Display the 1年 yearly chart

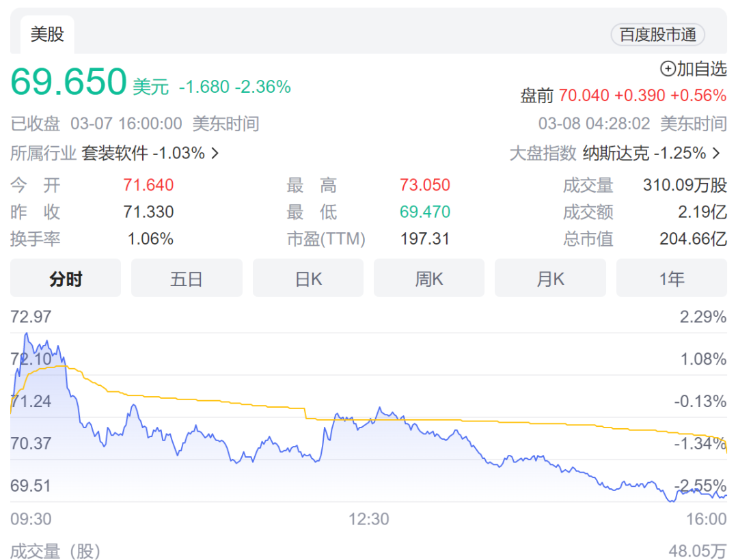pos(672,278)
